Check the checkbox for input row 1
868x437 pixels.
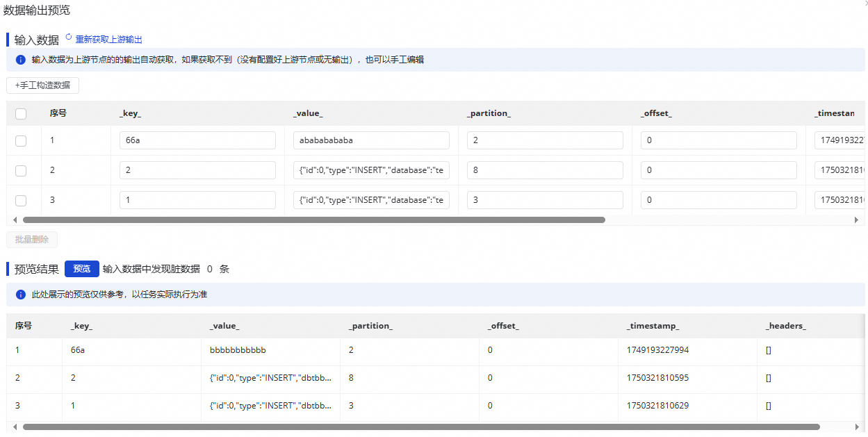click(x=21, y=140)
